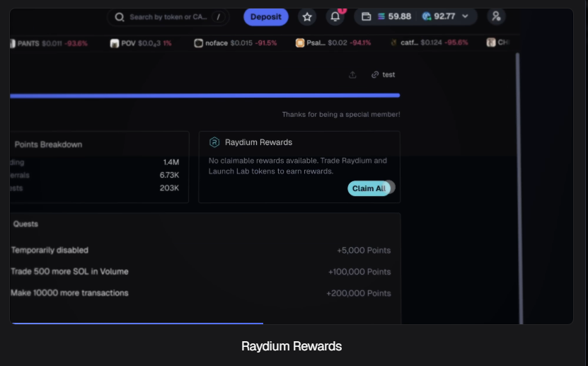588x366 pixels.
Task: Click the search magnifier icon
Action: (120, 17)
